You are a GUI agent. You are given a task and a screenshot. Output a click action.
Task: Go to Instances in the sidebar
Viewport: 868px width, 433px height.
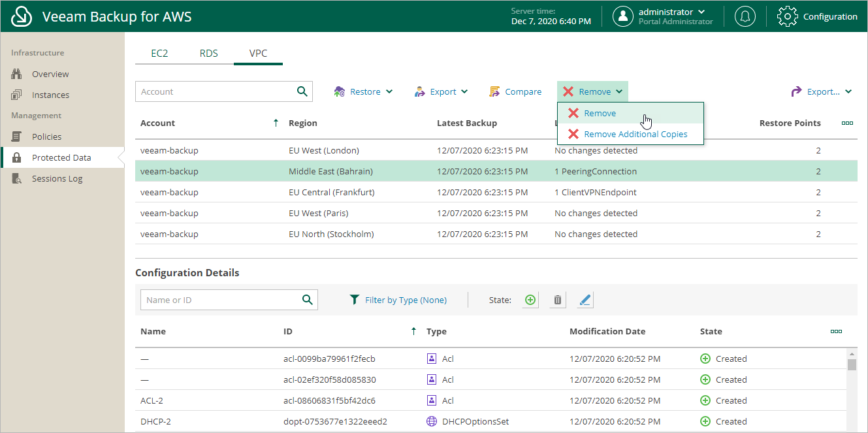click(x=50, y=95)
